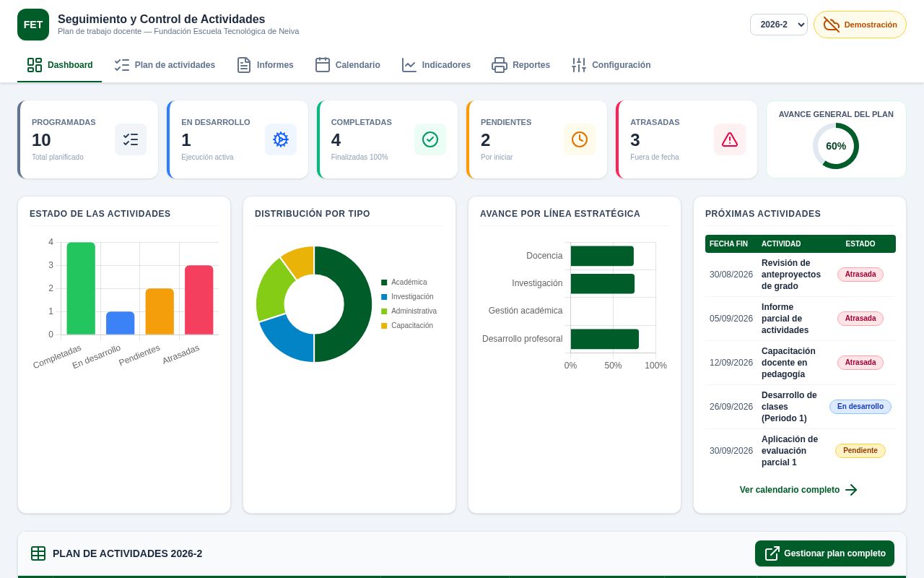Click the En desarrollo gear icon
Image resolution: width=924 pixels, height=578 pixels.
[281, 139]
